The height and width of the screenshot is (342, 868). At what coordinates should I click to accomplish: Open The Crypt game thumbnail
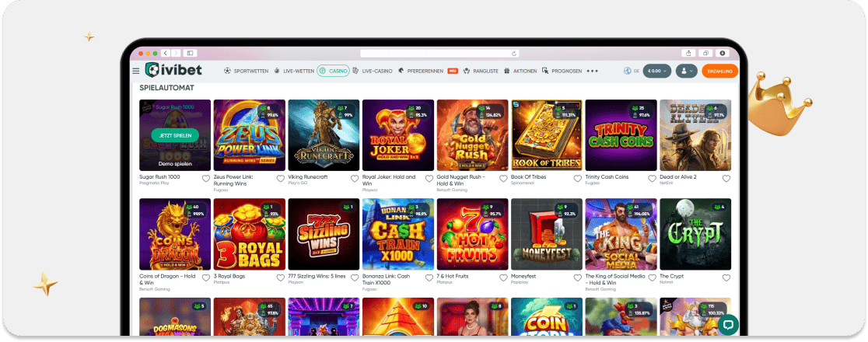click(x=695, y=234)
